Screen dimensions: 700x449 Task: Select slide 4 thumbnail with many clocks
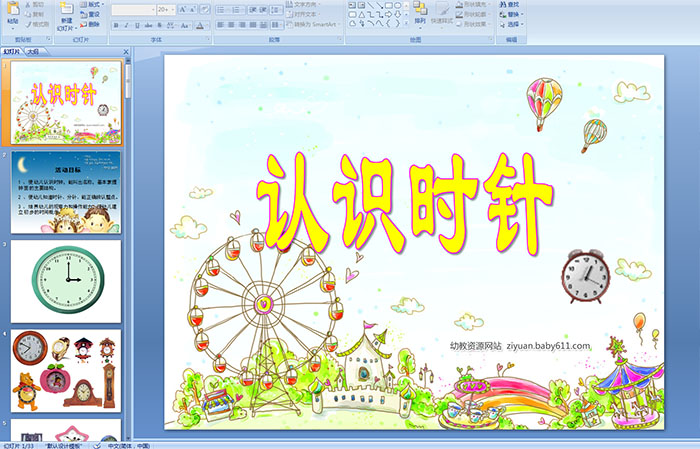66,370
